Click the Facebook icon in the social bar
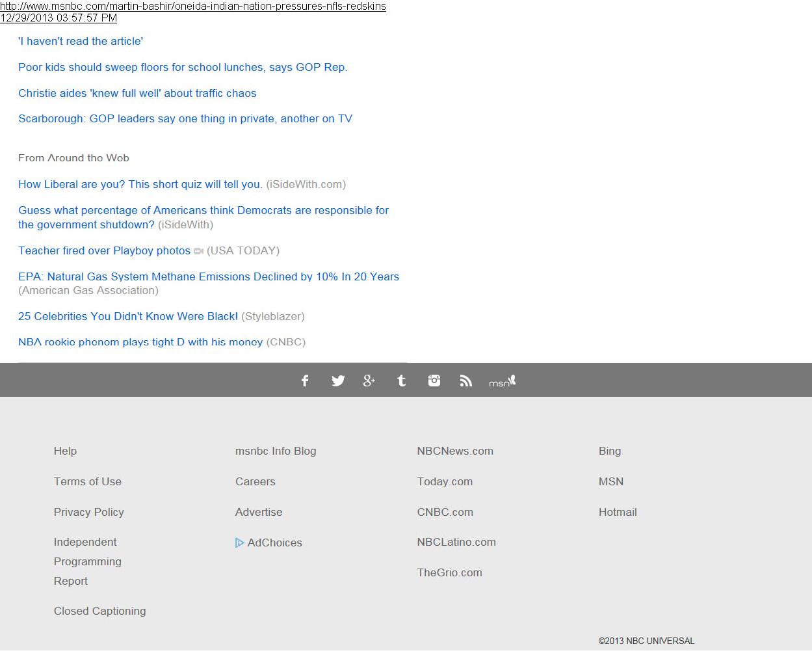The width and height of the screenshot is (812, 657). [305, 381]
